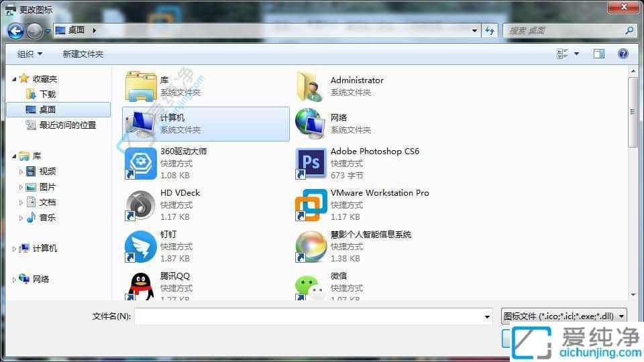The height and width of the screenshot is (362, 644).
Task: Click the 文件名(N) input field
Action: click(309, 316)
